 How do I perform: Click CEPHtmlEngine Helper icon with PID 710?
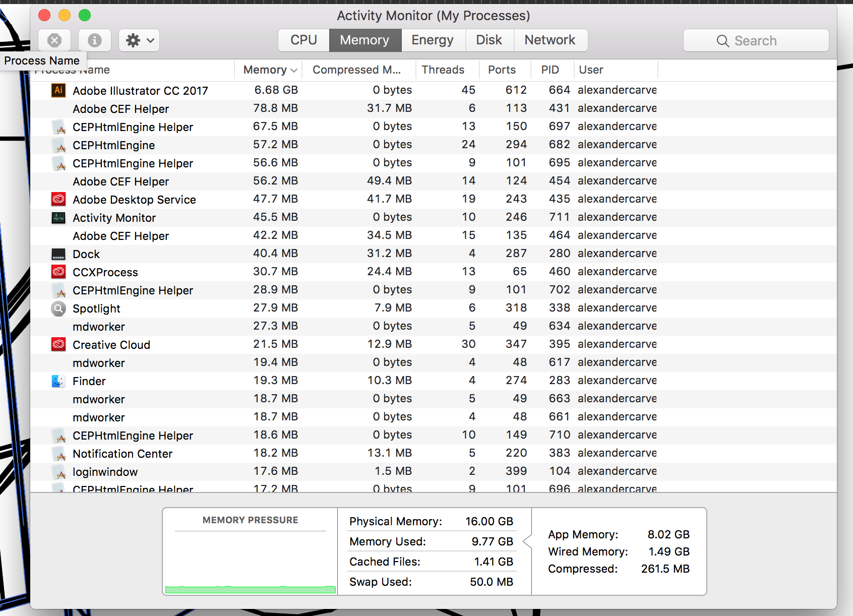pyautogui.click(x=58, y=435)
